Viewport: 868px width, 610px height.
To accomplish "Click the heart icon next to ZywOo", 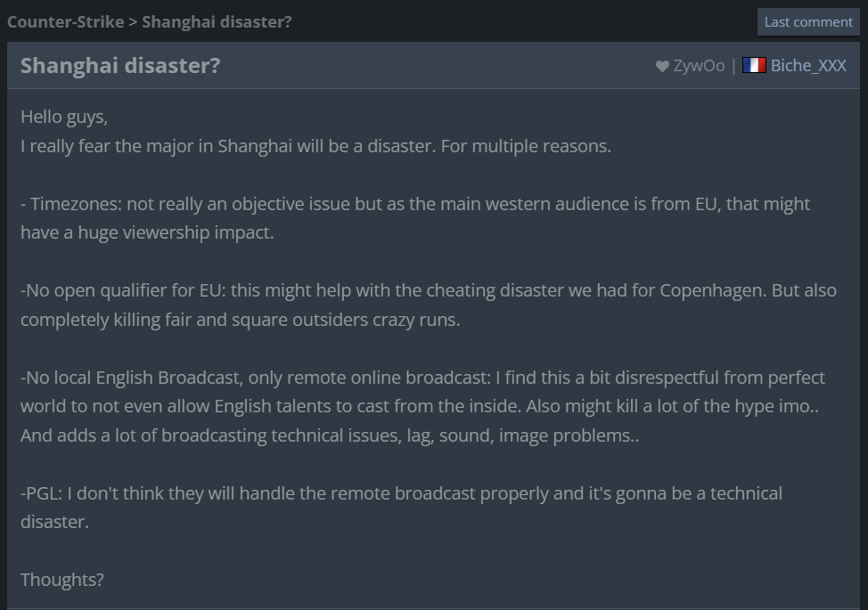I will point(662,66).
